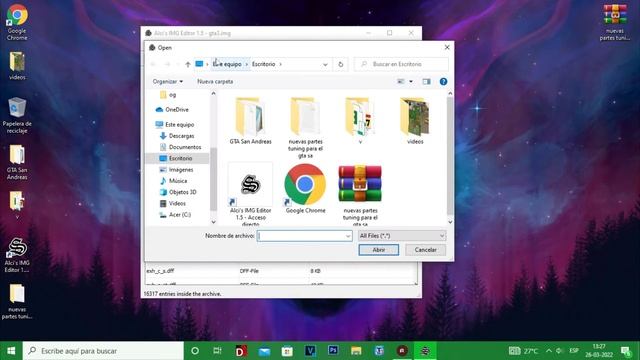Expand the chevron after Escritorio in the address bar
640x360 pixels.
tap(280, 64)
